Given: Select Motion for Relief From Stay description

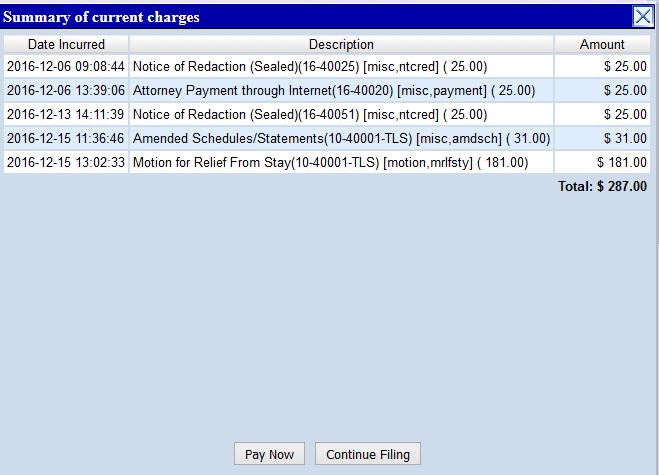Looking at the screenshot, I should click(x=341, y=162).
